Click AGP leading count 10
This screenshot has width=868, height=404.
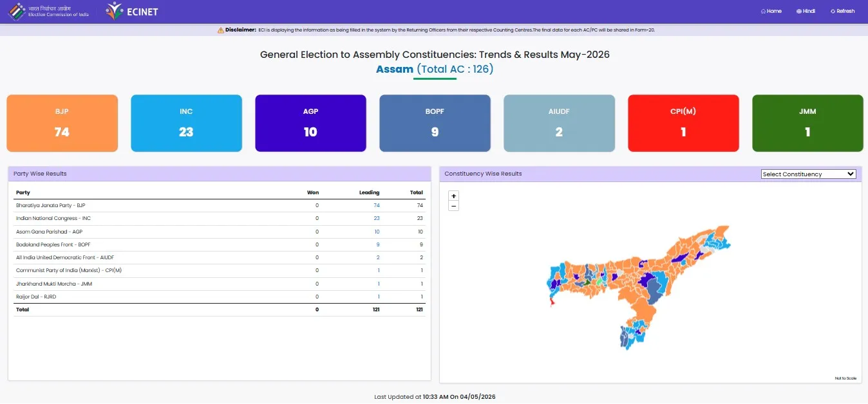coord(377,232)
